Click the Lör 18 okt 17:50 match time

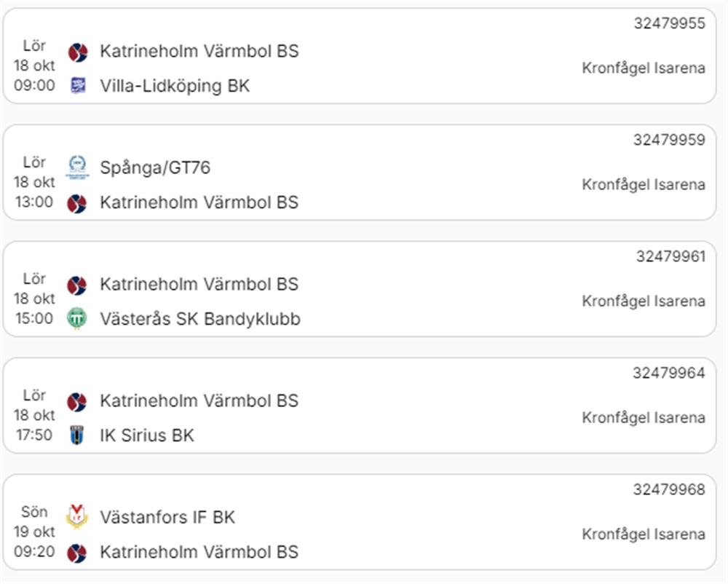click(x=34, y=415)
